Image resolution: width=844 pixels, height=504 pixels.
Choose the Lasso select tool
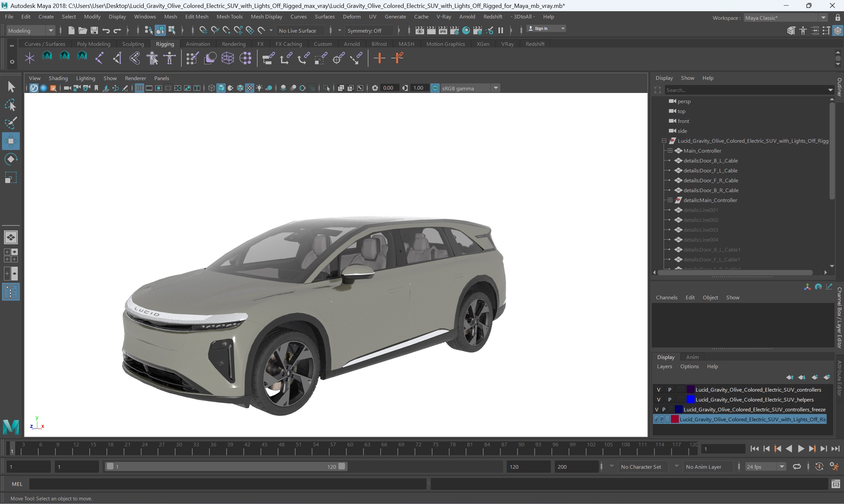click(x=11, y=105)
